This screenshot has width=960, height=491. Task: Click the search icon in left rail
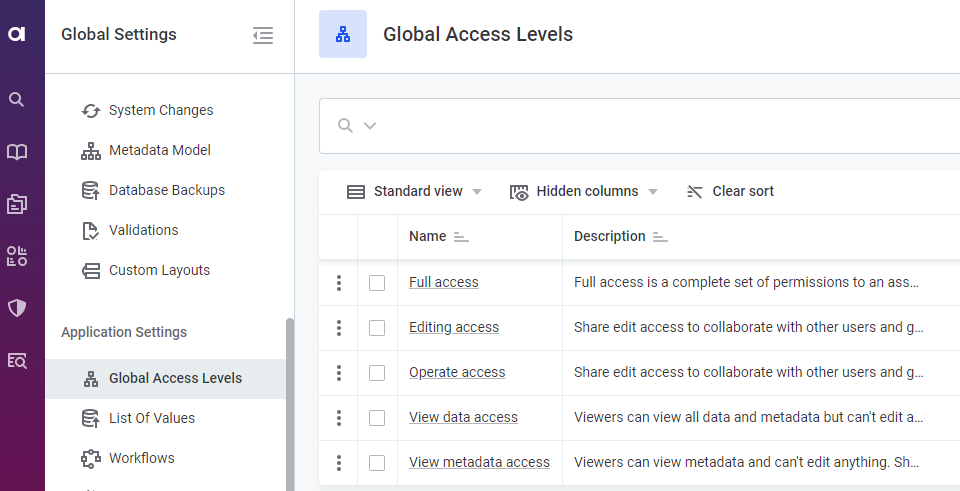(x=17, y=100)
